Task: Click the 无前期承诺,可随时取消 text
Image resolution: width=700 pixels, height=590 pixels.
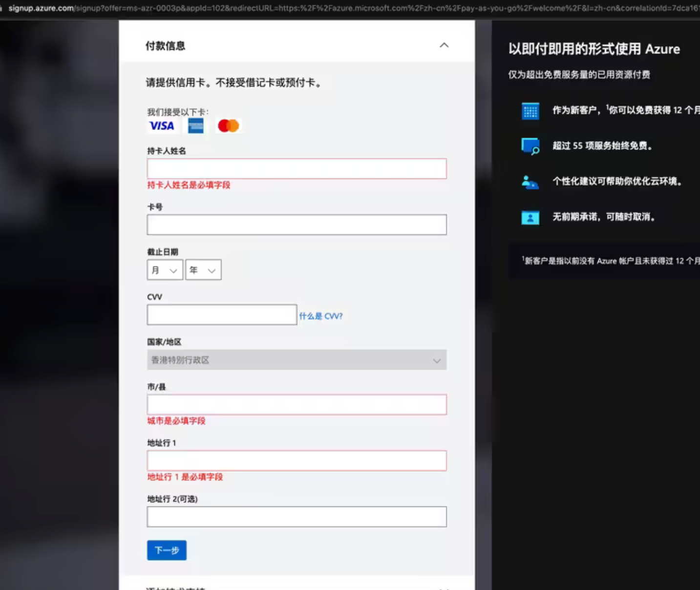Action: (604, 217)
